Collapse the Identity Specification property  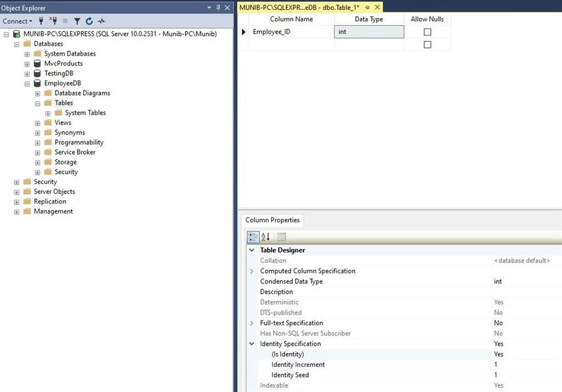pos(252,344)
